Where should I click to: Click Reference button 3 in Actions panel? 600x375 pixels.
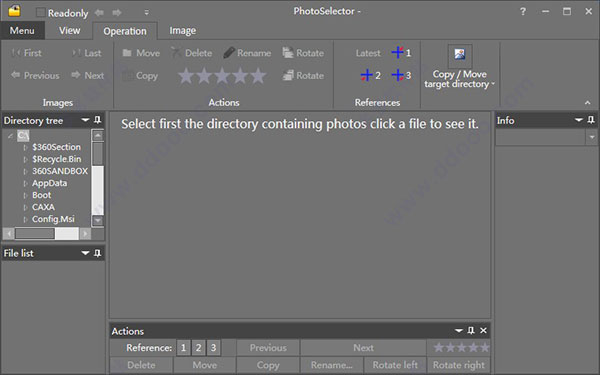pos(213,347)
